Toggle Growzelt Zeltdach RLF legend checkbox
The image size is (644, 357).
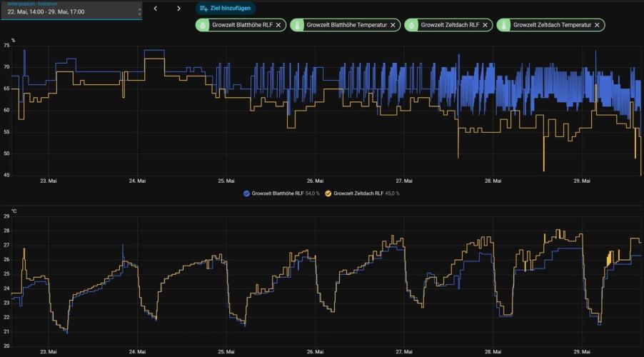tap(328, 193)
